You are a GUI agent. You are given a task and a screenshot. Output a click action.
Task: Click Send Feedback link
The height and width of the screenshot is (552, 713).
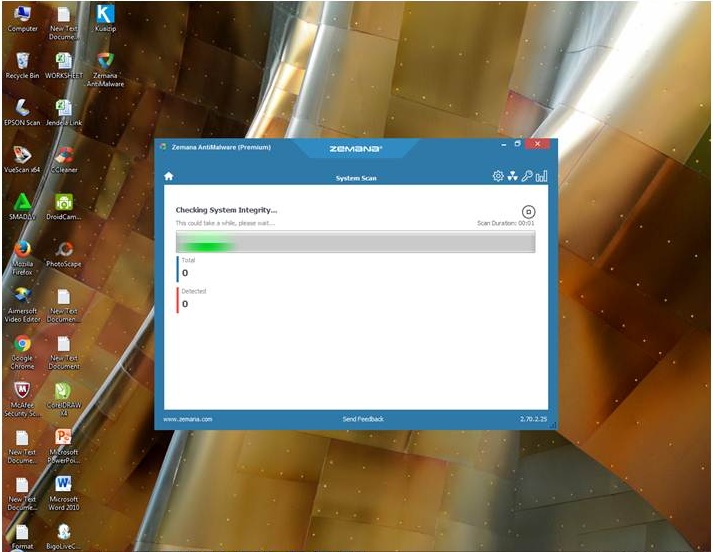pos(363,419)
